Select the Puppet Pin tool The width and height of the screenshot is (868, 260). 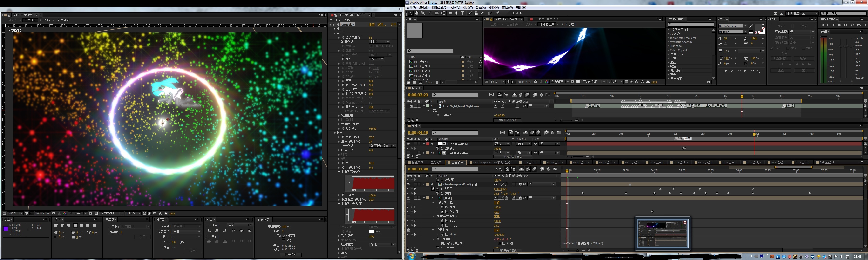(x=498, y=13)
